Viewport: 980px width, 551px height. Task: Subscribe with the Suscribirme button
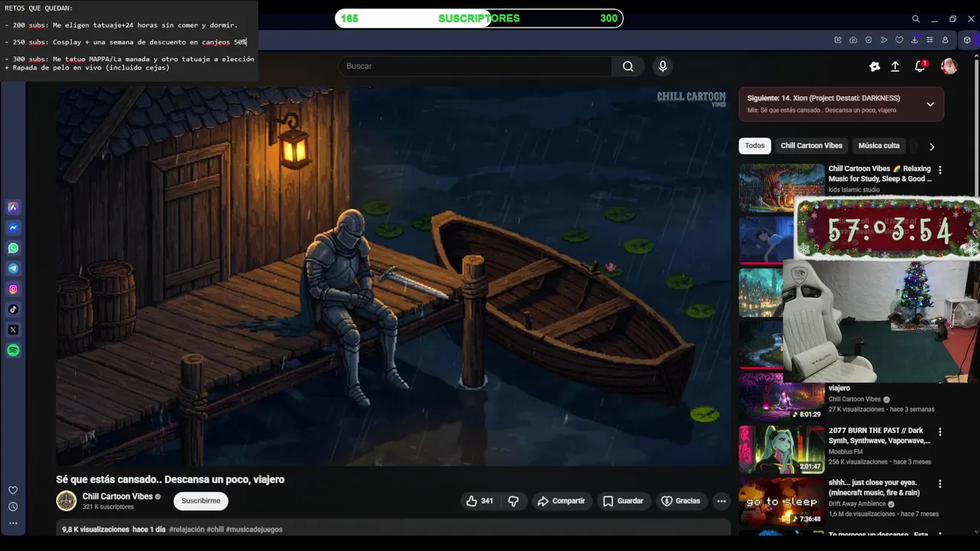201,501
